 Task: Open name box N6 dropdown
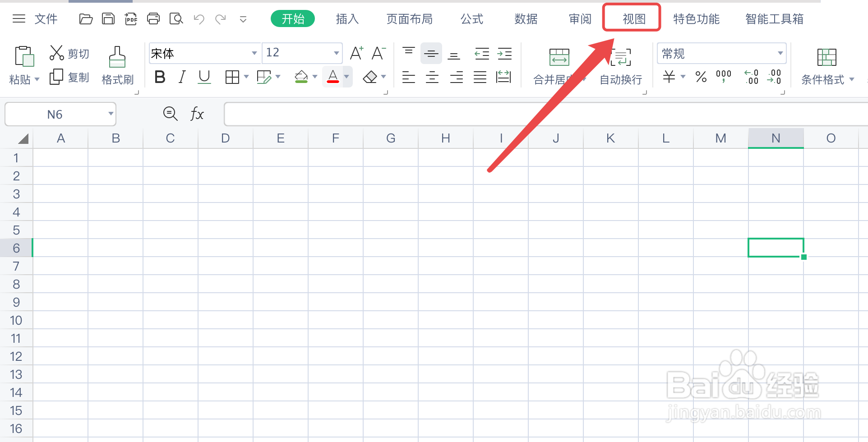[x=111, y=114]
